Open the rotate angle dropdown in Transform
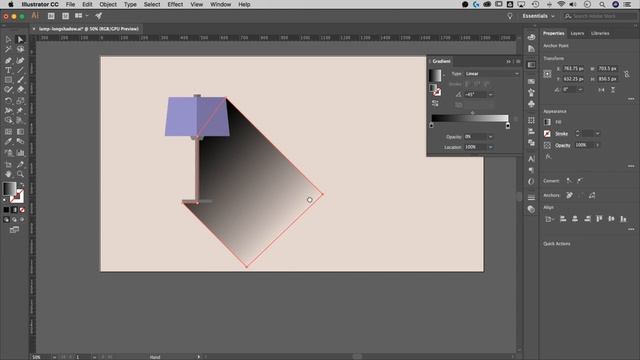The width and height of the screenshot is (640, 360). 580,89
